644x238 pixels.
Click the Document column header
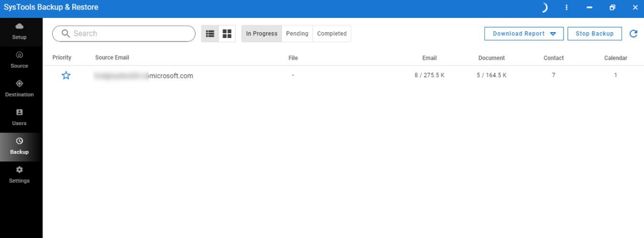[x=491, y=58]
